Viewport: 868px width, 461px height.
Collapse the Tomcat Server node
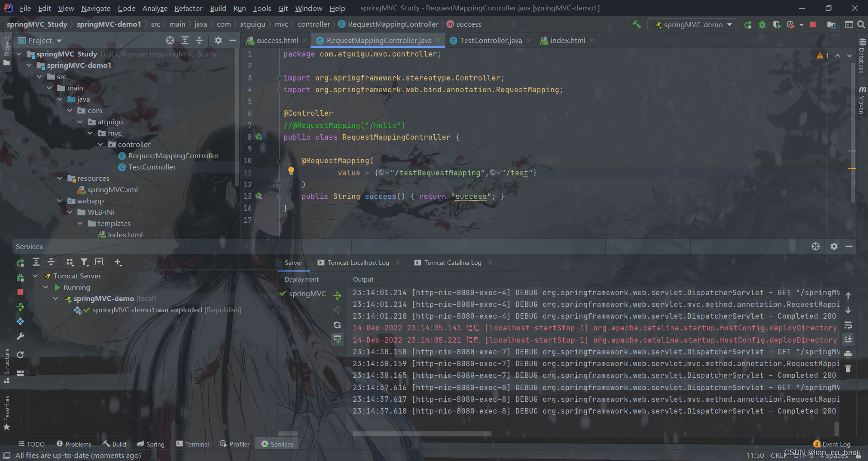point(35,276)
